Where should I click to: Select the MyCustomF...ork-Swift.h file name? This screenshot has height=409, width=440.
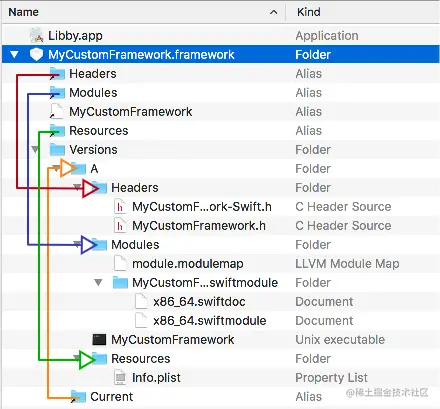202,207
